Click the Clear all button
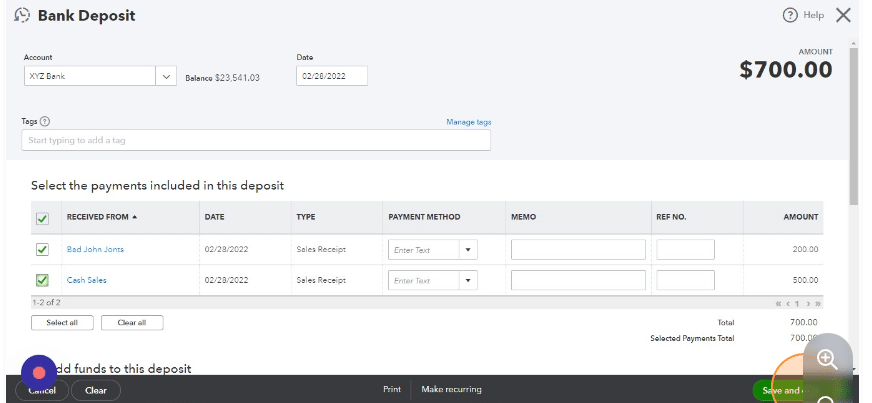The height and width of the screenshot is (403, 872). [x=132, y=322]
